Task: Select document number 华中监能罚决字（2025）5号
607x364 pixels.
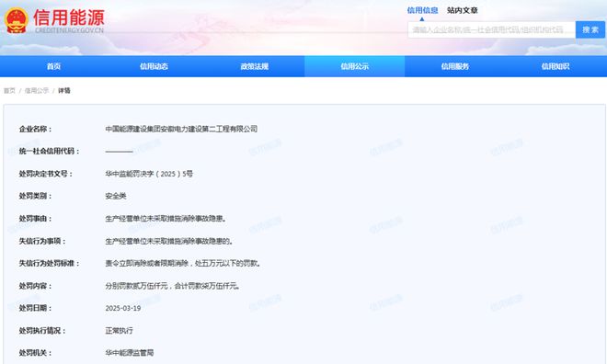Action: pyautogui.click(x=149, y=174)
